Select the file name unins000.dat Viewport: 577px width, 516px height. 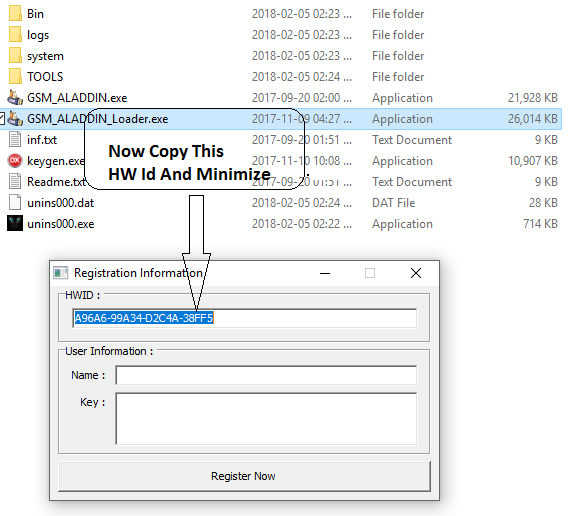click(60, 203)
